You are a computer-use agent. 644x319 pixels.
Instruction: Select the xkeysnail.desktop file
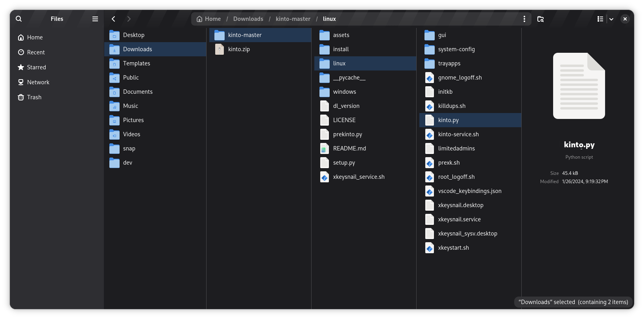click(x=471, y=205)
